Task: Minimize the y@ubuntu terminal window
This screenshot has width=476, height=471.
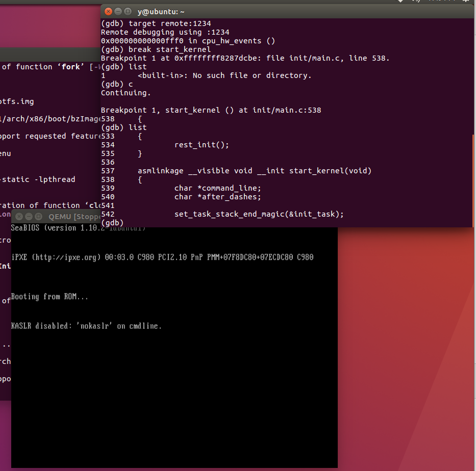Action: (x=118, y=12)
